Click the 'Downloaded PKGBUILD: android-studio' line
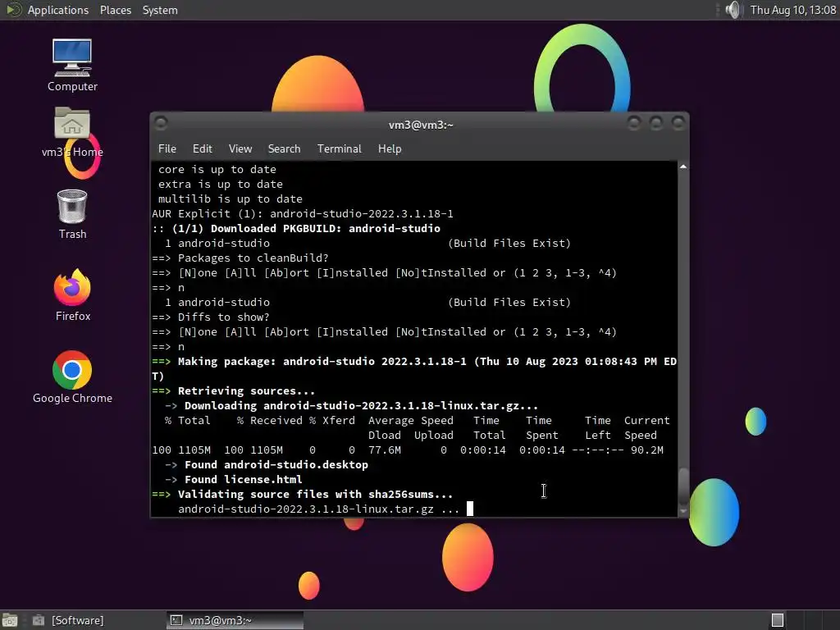 click(295, 229)
